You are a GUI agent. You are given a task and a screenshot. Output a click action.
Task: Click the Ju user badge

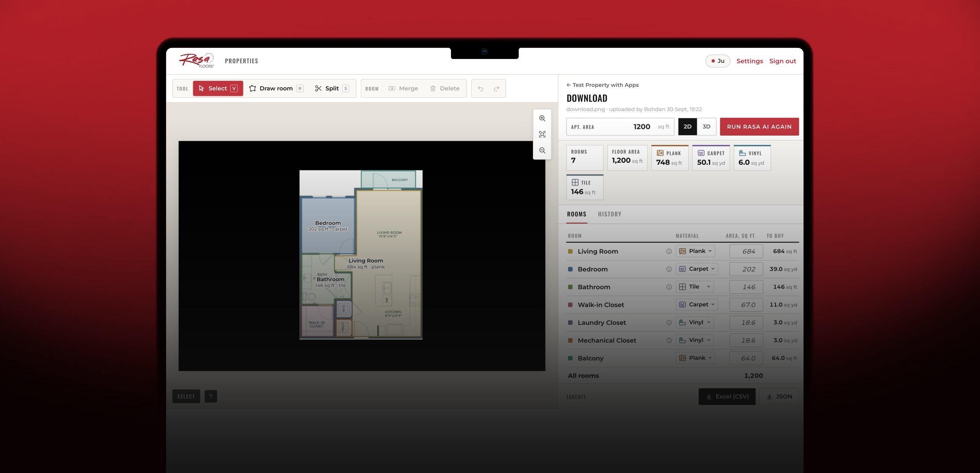pyautogui.click(x=718, y=61)
